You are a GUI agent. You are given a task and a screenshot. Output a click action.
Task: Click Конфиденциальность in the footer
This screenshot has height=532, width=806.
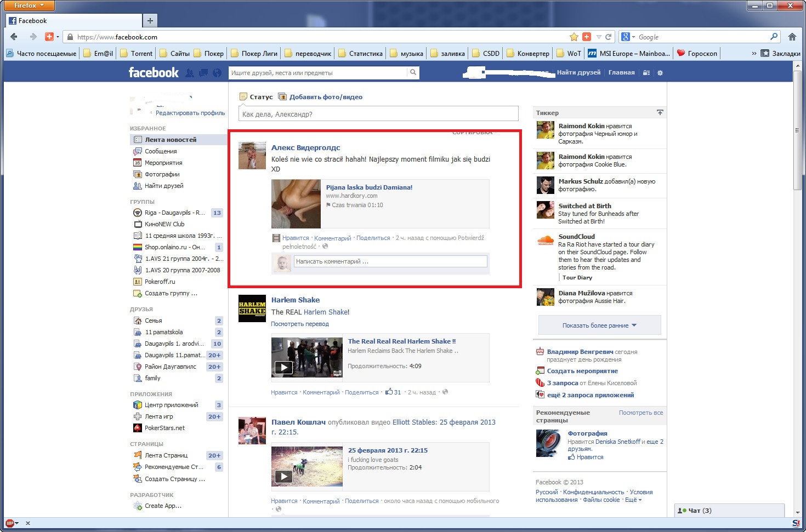pyautogui.click(x=593, y=492)
